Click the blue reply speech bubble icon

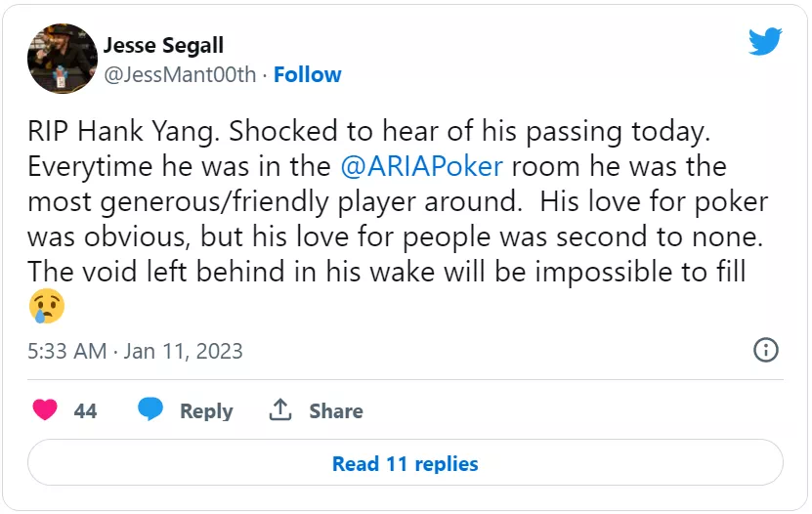pos(150,409)
